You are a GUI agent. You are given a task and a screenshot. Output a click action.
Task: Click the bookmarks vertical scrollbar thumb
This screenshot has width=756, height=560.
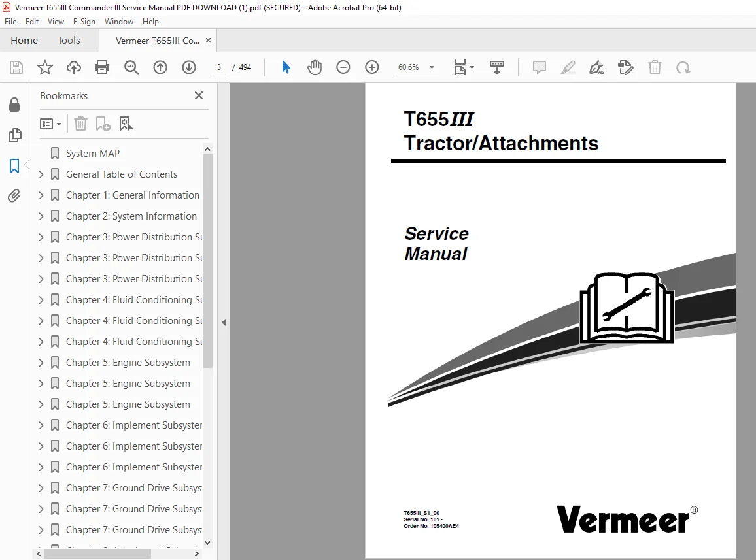click(207, 261)
